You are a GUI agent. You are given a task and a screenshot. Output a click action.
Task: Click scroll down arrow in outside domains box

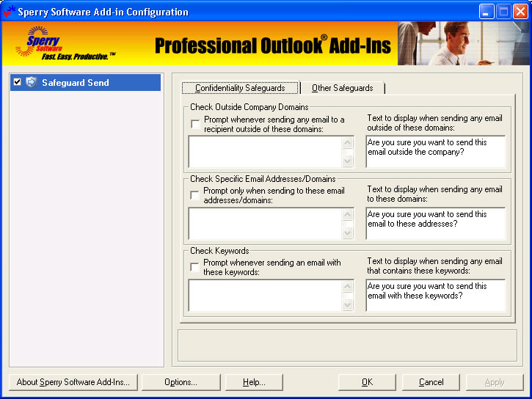click(347, 161)
